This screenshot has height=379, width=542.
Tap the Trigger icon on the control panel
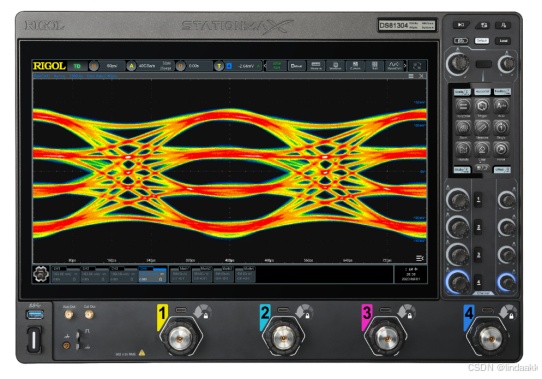tap(482, 106)
